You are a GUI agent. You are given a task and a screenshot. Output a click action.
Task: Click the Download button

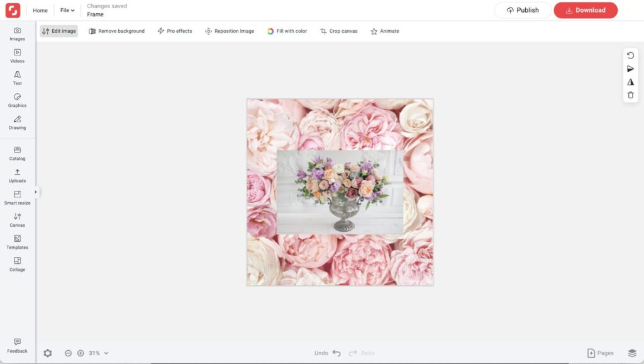coord(586,10)
